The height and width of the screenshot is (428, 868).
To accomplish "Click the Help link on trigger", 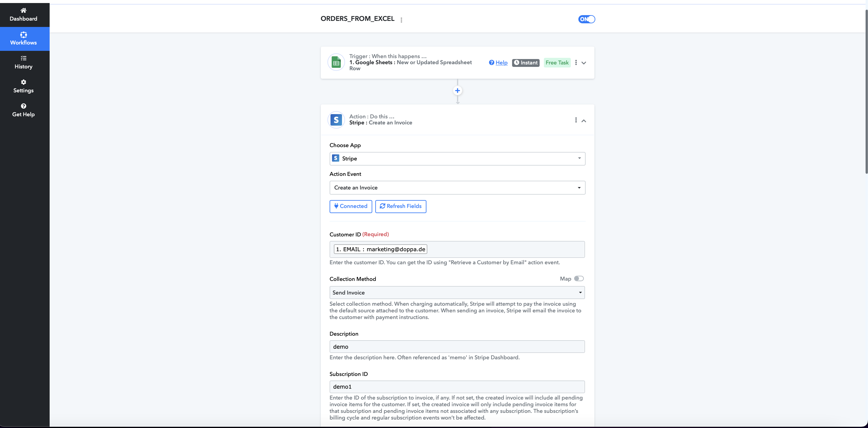I will click(501, 63).
